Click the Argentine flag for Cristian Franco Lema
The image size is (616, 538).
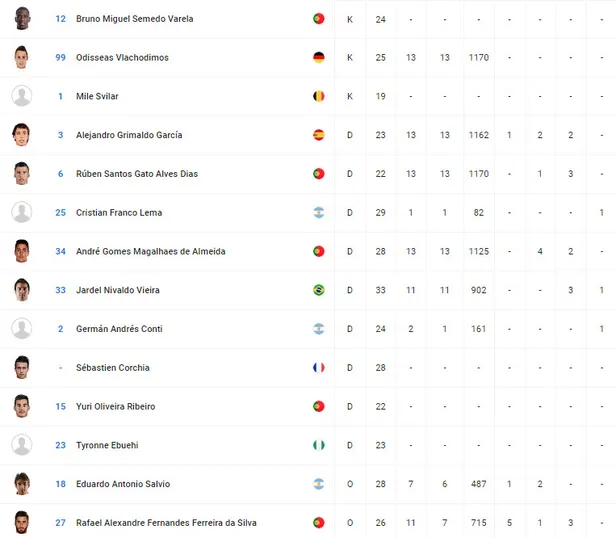pos(319,213)
